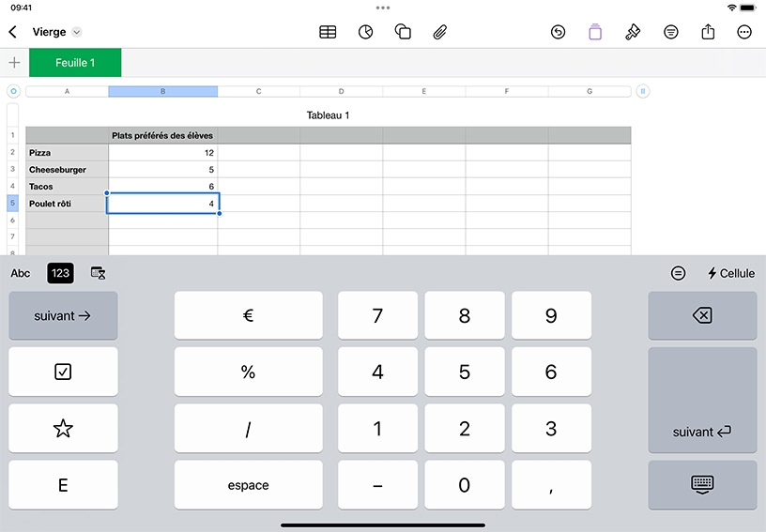Tap the table select handle circle
The width and height of the screenshot is (766, 532).
click(x=13, y=91)
